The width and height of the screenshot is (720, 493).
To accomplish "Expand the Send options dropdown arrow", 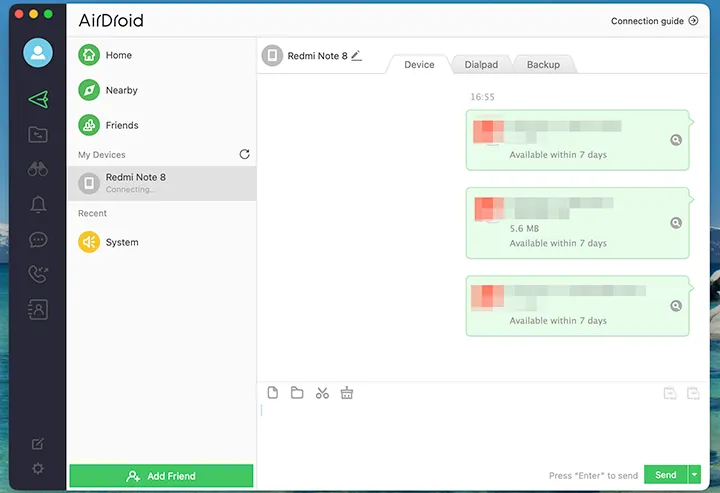I will [x=695, y=475].
